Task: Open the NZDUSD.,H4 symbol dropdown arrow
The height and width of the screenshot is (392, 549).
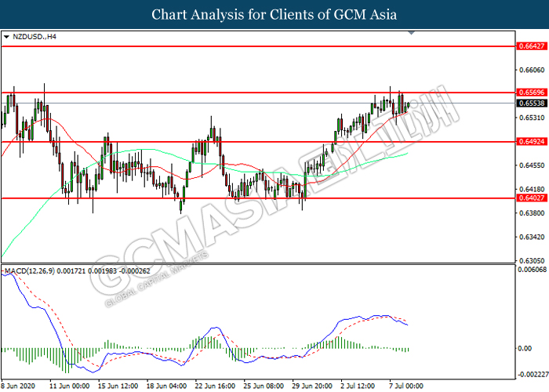Action: pyautogui.click(x=6, y=37)
